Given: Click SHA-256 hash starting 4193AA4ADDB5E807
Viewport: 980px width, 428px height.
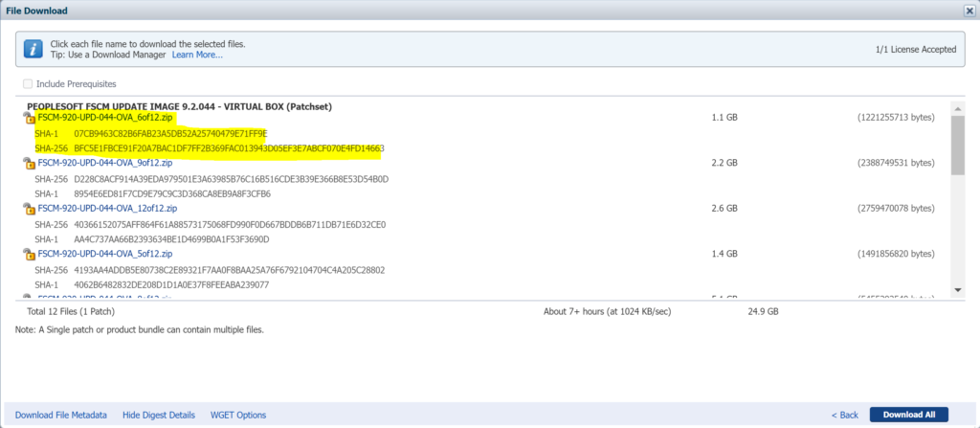Looking at the screenshot, I should pos(230,270).
